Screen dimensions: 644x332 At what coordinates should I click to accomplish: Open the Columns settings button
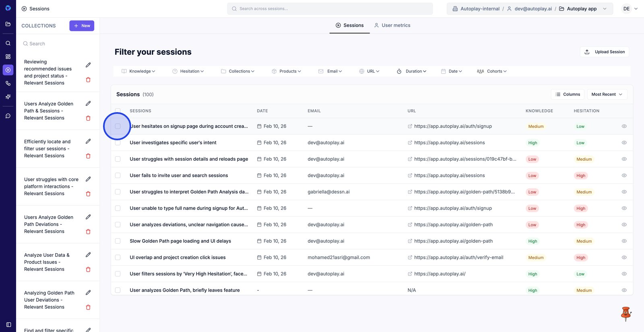click(568, 94)
